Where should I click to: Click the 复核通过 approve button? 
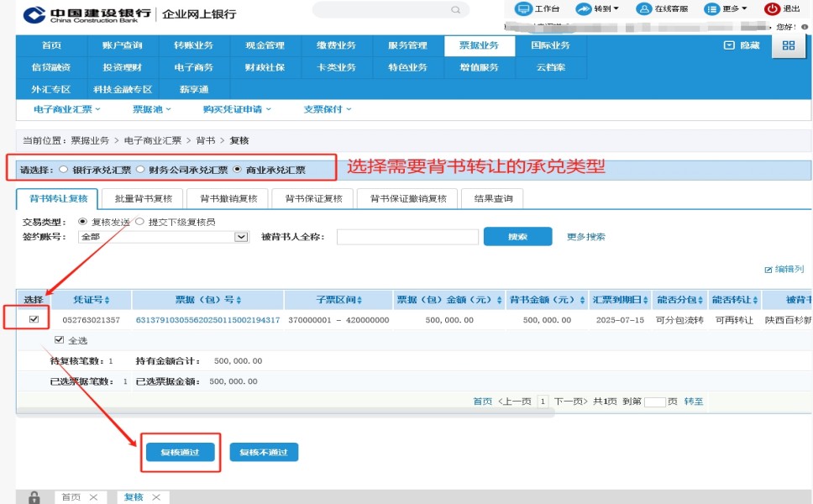click(x=179, y=453)
